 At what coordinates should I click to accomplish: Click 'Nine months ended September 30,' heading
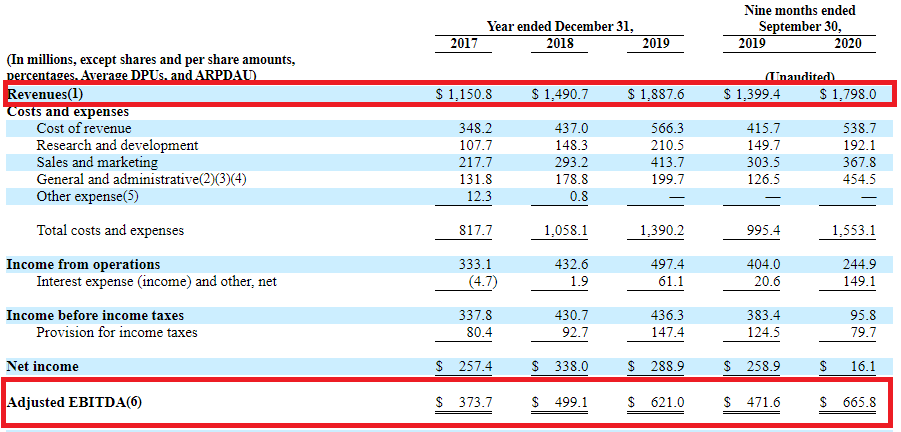(800, 18)
